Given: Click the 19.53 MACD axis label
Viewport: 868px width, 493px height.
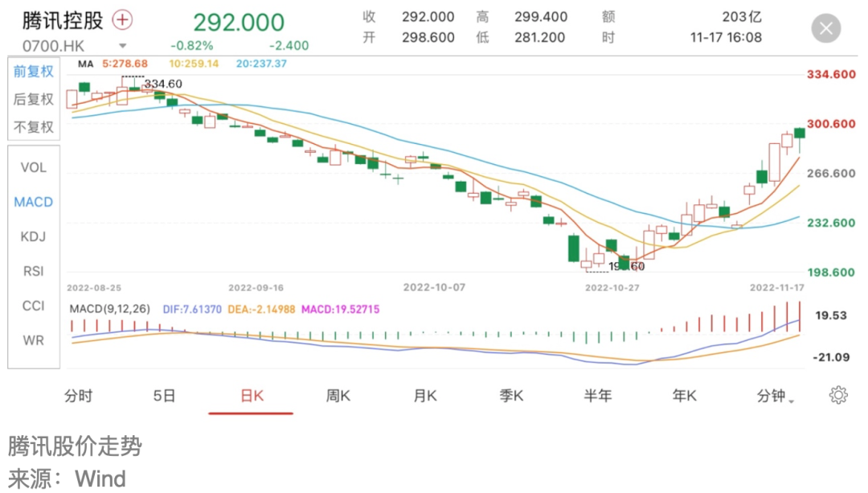Looking at the screenshot, I should 831,315.
